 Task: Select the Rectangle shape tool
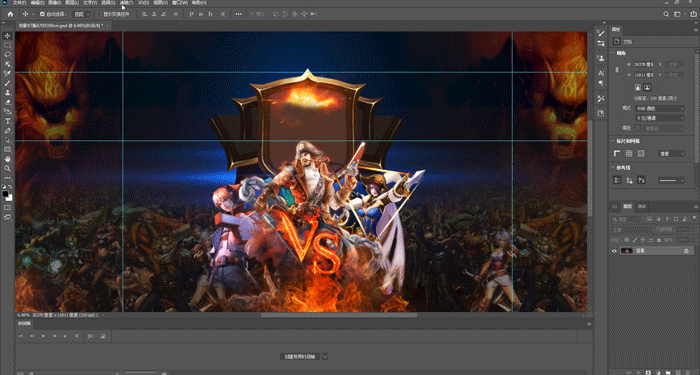click(8, 150)
